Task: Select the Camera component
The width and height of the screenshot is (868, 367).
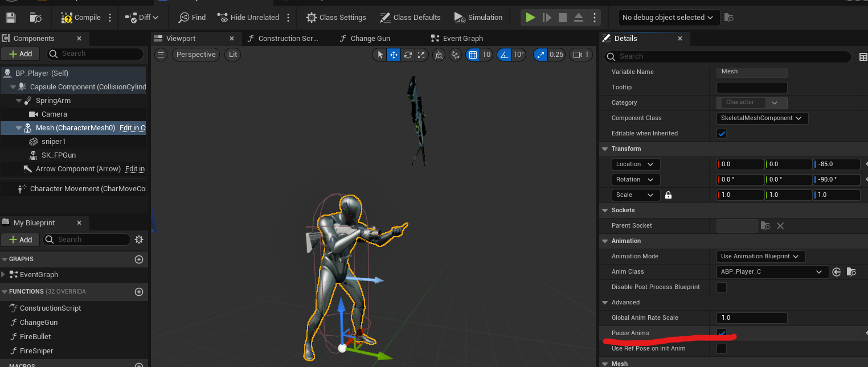Action: [54, 114]
